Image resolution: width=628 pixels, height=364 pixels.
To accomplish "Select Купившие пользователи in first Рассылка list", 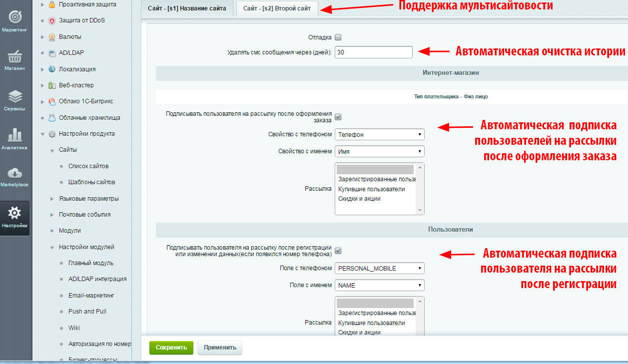I will pos(371,189).
